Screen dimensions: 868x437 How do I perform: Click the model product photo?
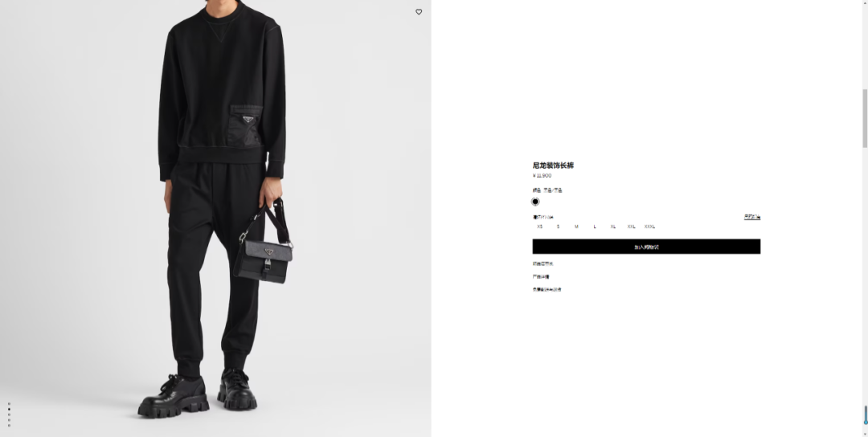(x=215, y=218)
